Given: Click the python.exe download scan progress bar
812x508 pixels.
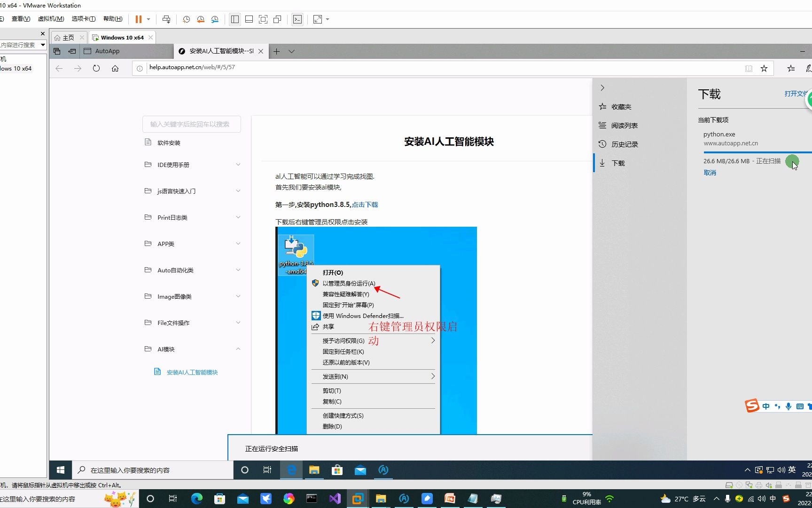Looking at the screenshot, I should (x=757, y=152).
